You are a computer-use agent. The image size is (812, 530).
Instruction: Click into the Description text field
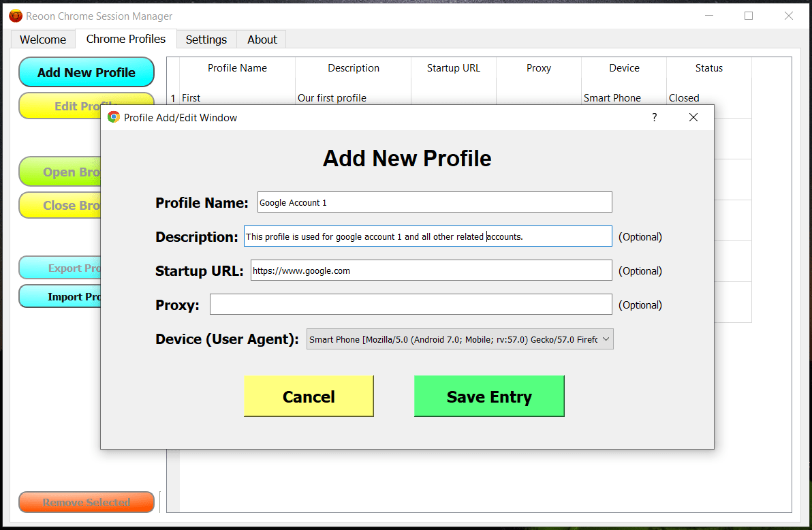pyautogui.click(x=428, y=236)
